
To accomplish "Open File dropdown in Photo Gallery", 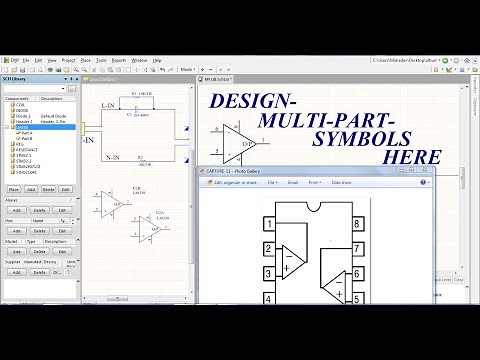I will pos(272,182).
